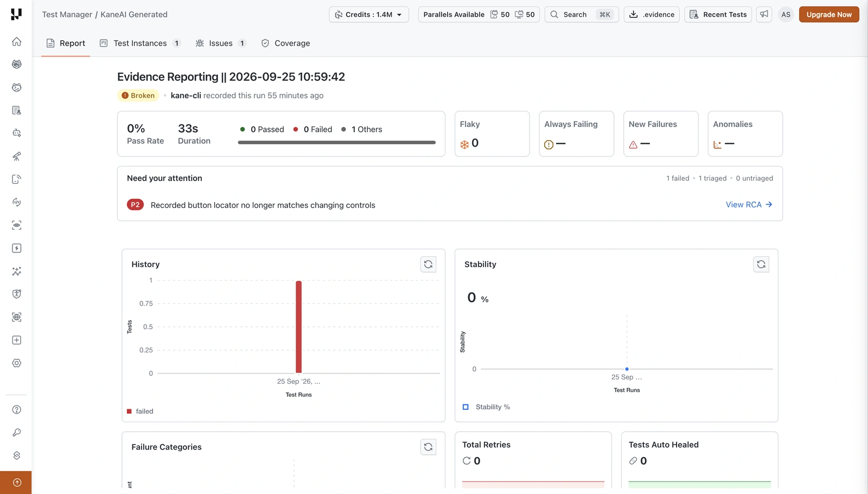Open the View RCA link
Image resolution: width=868 pixels, height=494 pixels.
pos(749,205)
